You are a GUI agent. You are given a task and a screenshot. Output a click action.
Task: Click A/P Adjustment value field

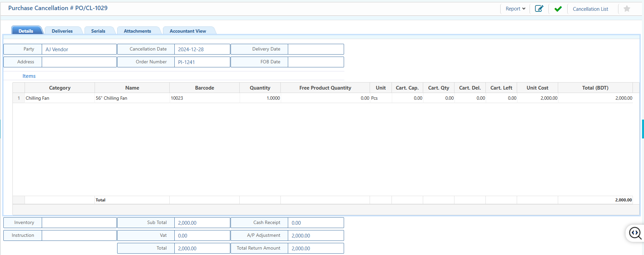coord(316,235)
